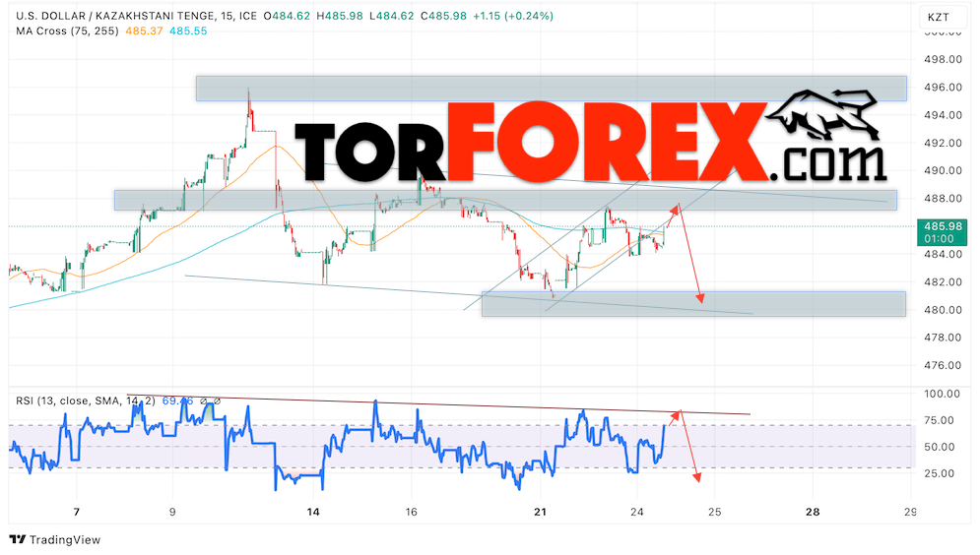This screenshot has height=555, width=980.
Task: Click the low value L484.62
Action: (391, 16)
